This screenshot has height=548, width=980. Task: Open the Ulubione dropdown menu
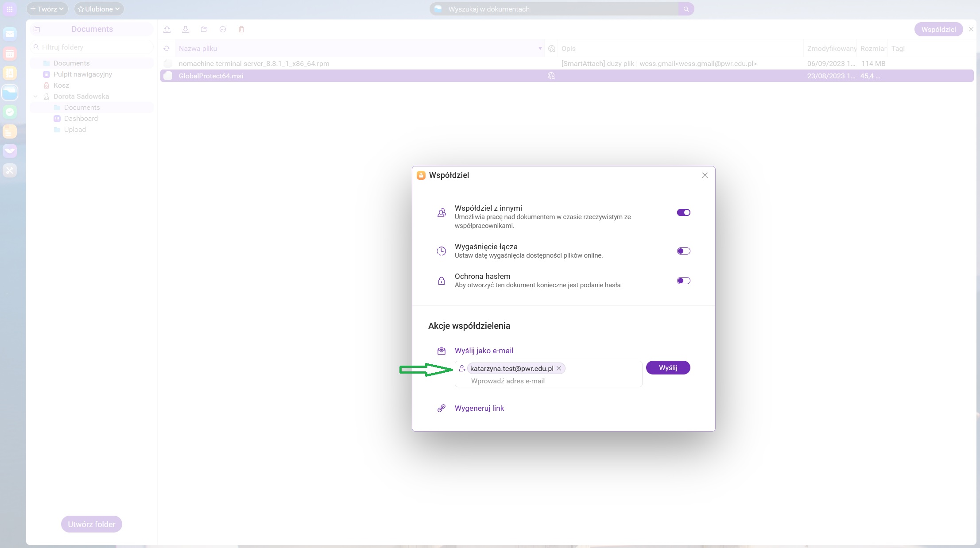(x=99, y=9)
